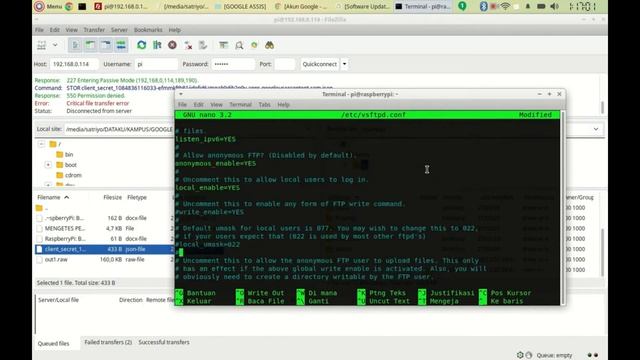
Task: Click the Bluetooth tray icon
Action: [x=483, y=6]
